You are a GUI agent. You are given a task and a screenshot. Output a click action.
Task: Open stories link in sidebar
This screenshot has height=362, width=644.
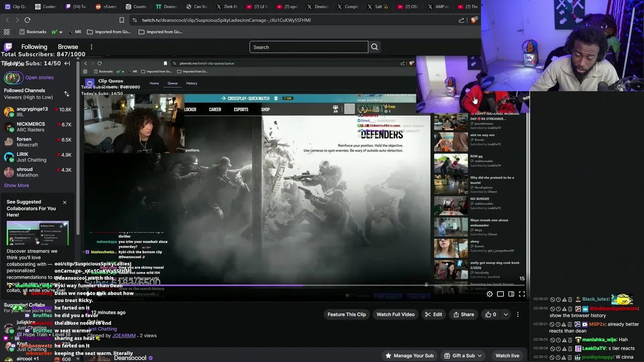pos(39,77)
